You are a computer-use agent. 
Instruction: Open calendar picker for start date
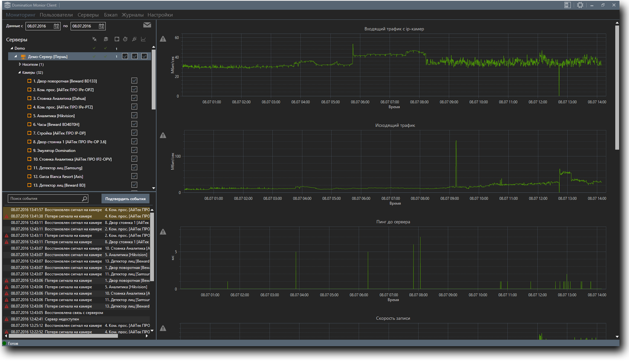56,26
